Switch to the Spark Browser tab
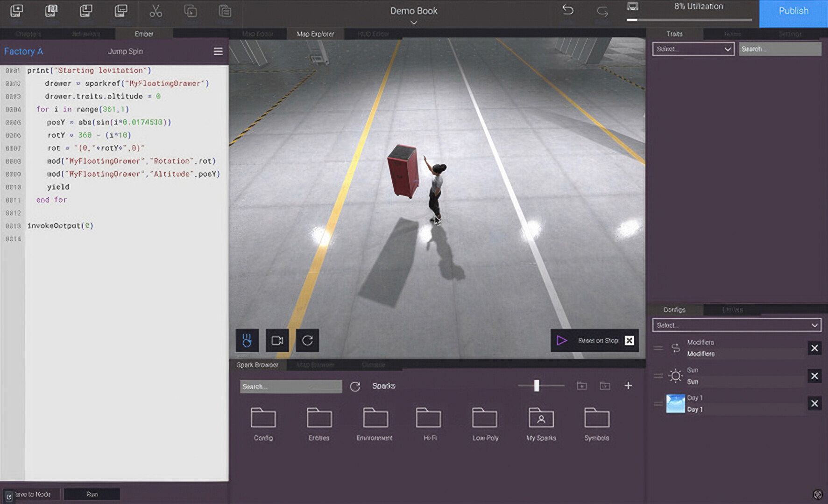 coord(257,365)
